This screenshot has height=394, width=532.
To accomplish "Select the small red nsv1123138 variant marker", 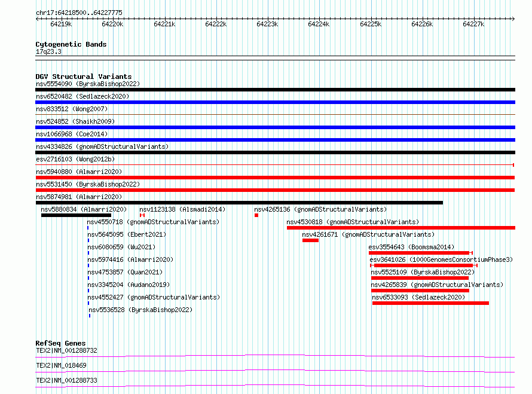I will click(142, 215).
